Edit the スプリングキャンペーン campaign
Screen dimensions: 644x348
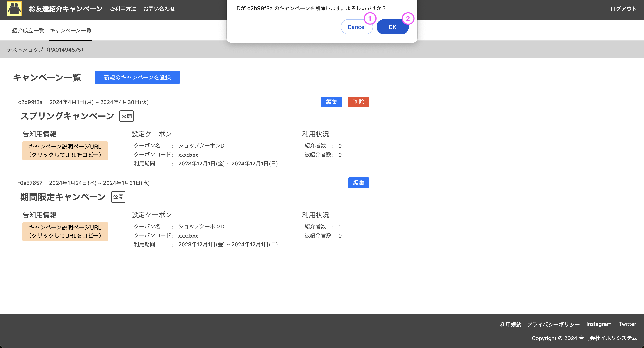click(x=332, y=102)
